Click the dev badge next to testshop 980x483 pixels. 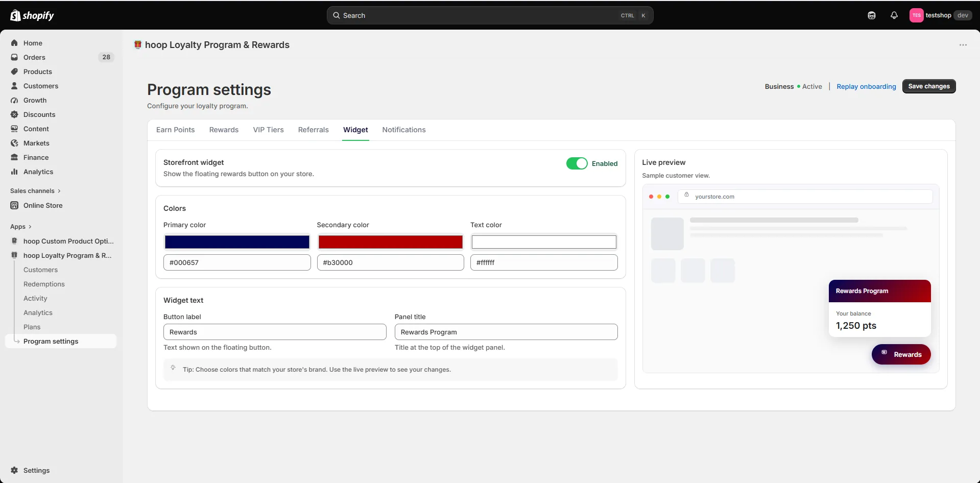(x=963, y=15)
